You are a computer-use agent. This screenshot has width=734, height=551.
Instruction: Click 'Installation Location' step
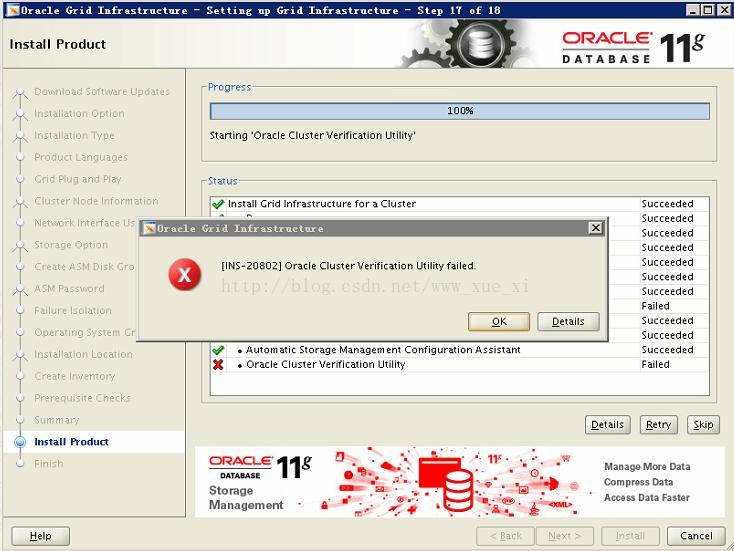(83, 354)
